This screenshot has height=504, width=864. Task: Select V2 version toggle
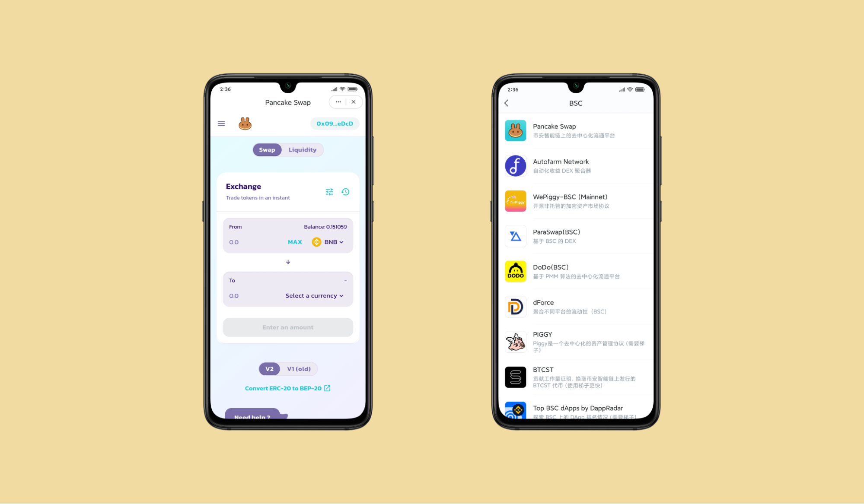click(269, 368)
